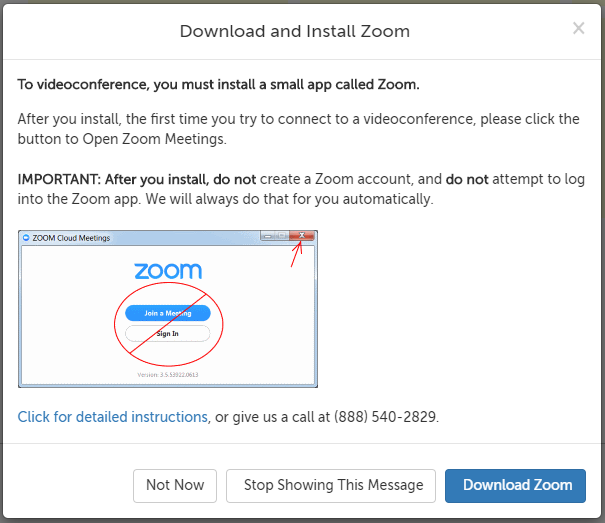605x523 pixels.
Task: Click the red arrow pointing at the X
Action: [295, 256]
